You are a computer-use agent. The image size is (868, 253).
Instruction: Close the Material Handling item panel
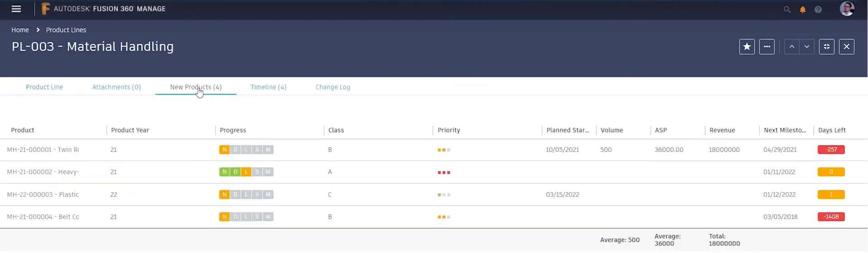(x=846, y=47)
